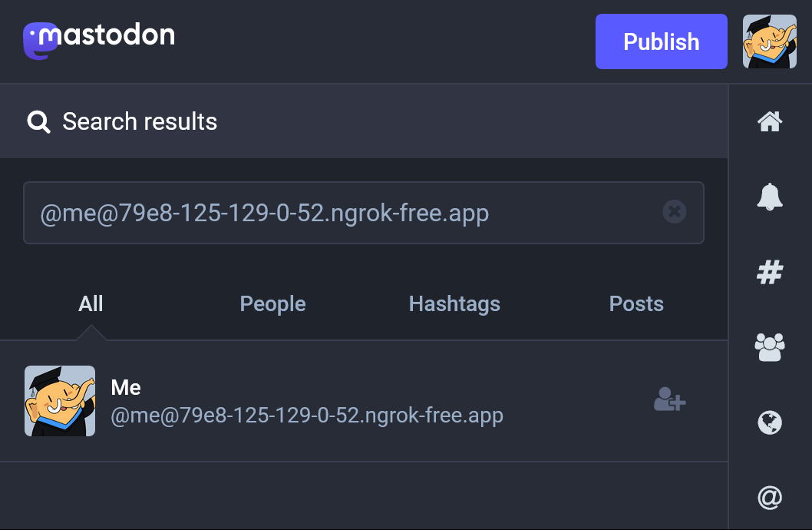Click the Me account avatar thumbnail
The image size is (812, 530).
point(60,400)
